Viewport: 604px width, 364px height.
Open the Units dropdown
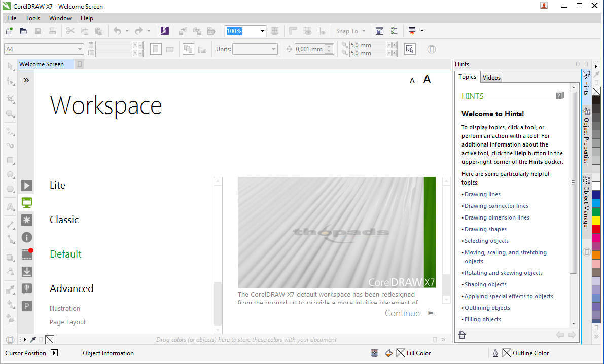273,49
